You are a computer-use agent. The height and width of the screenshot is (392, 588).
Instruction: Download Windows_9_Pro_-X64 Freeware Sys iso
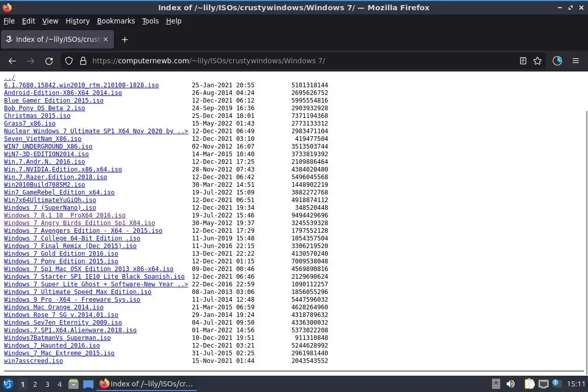(72, 299)
